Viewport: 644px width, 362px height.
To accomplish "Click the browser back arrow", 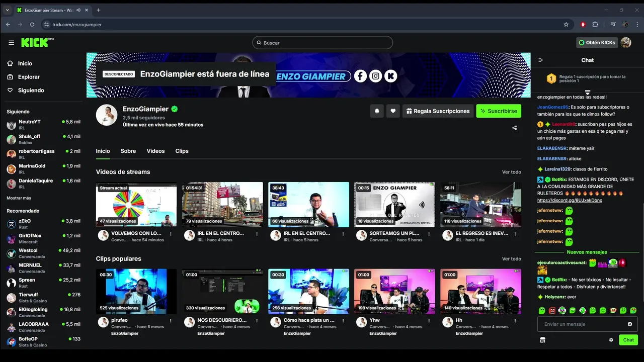I will (x=8, y=24).
